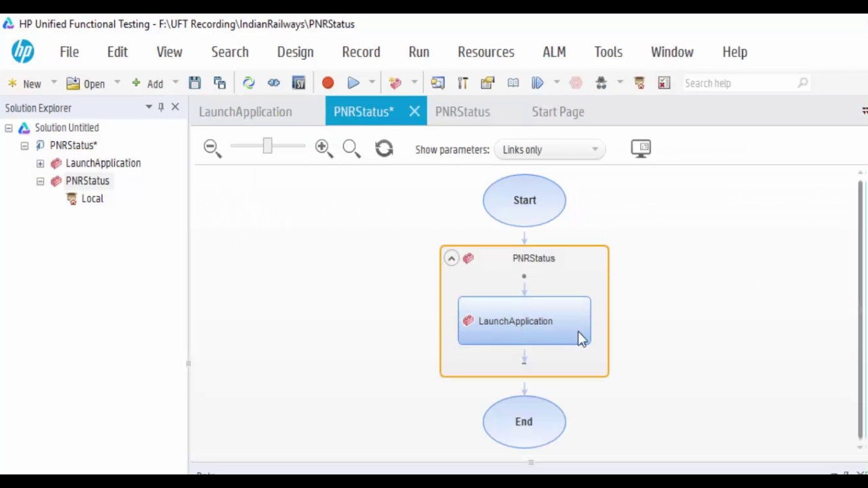Screen dimensions: 868x488
Task: Close the Solution Explorer panel
Action: 175,107
